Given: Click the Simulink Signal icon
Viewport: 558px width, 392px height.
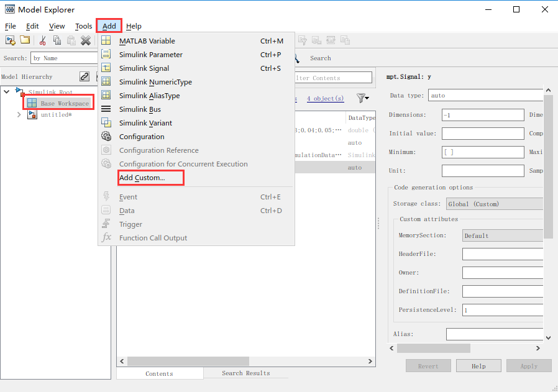Looking at the screenshot, I should coord(106,68).
